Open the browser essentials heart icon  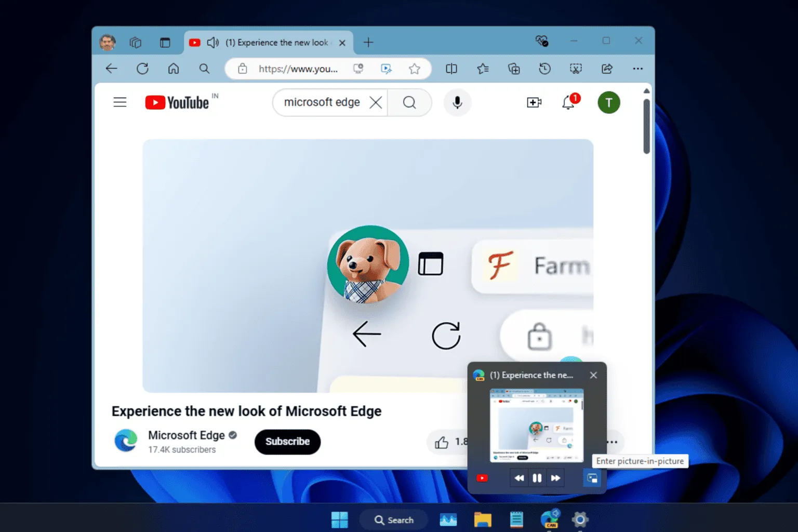(x=541, y=41)
